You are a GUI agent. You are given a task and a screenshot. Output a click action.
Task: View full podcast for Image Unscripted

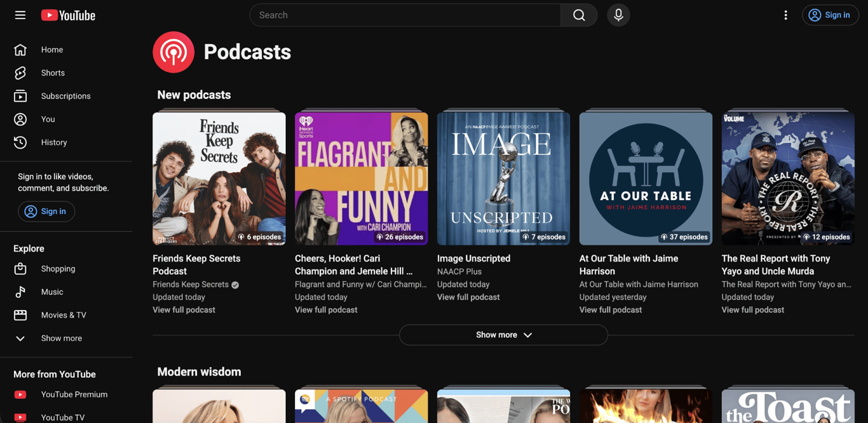pos(468,297)
